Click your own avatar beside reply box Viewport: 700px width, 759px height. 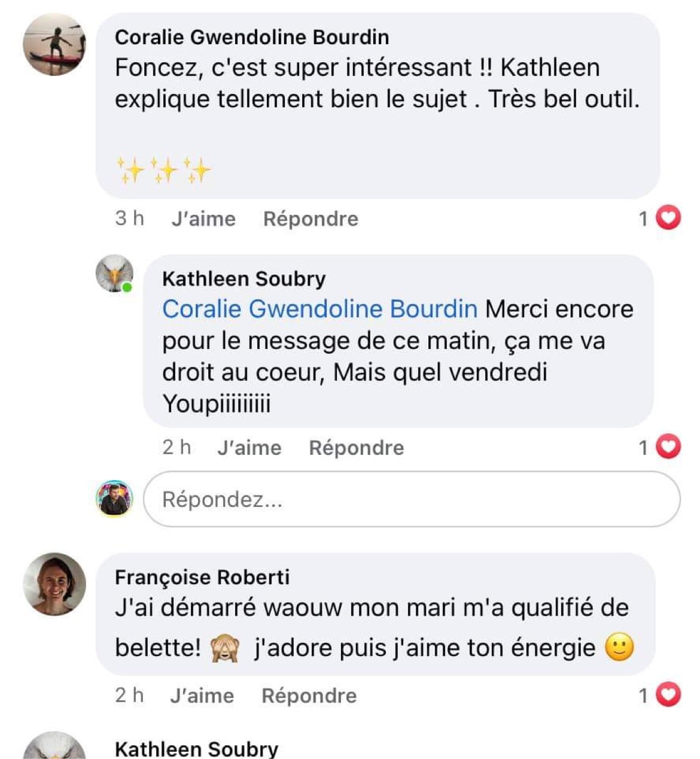click(114, 498)
